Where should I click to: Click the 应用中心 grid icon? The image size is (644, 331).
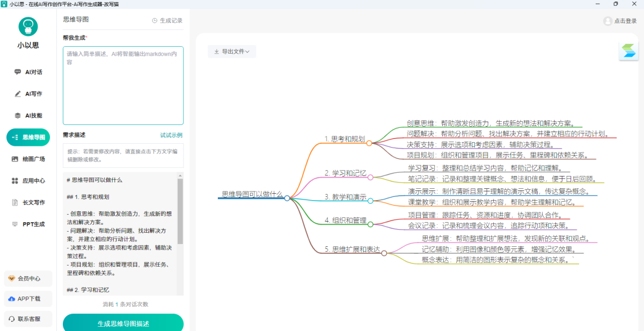click(15, 181)
